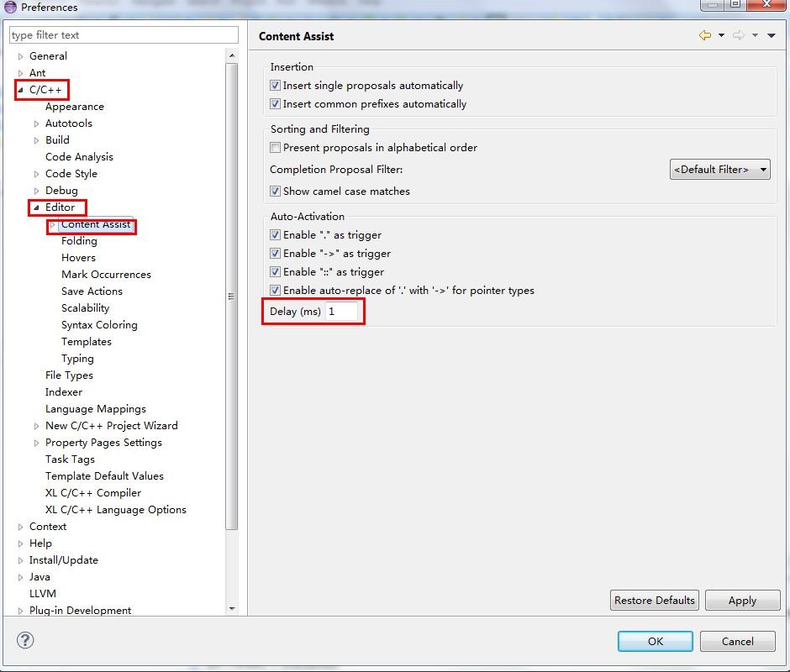Select Indexer preferences page
The width and height of the screenshot is (790, 672).
coord(64,392)
